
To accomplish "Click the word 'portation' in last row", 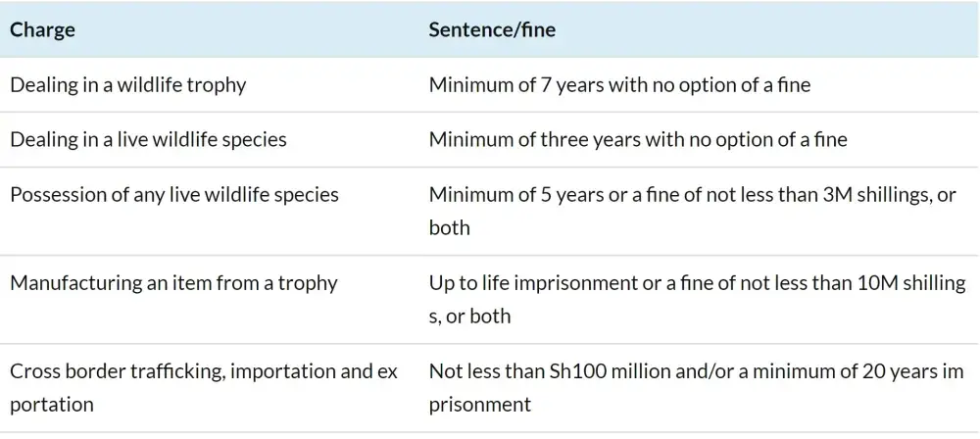I will 52,404.
